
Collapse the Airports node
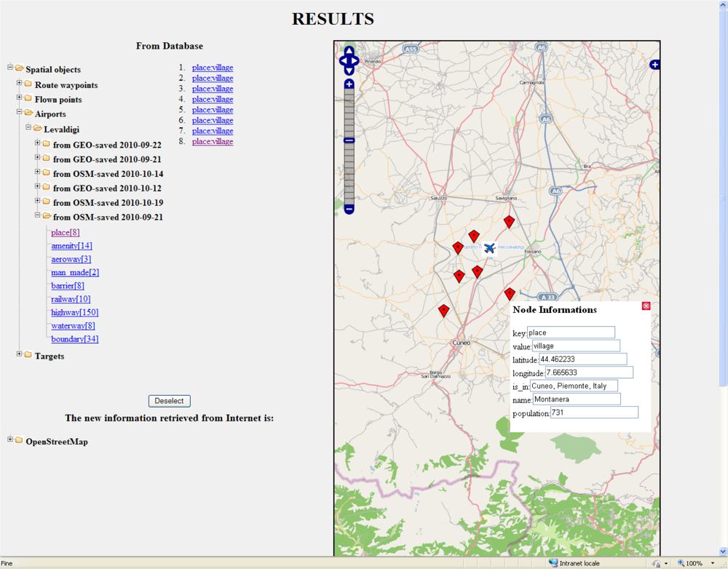(19, 112)
